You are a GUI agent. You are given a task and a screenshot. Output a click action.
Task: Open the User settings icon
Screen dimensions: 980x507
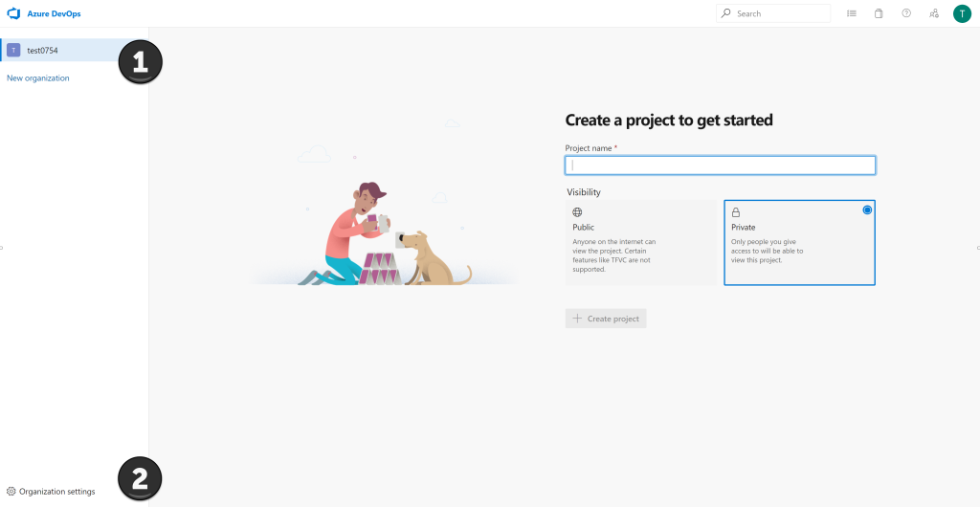tap(934, 13)
